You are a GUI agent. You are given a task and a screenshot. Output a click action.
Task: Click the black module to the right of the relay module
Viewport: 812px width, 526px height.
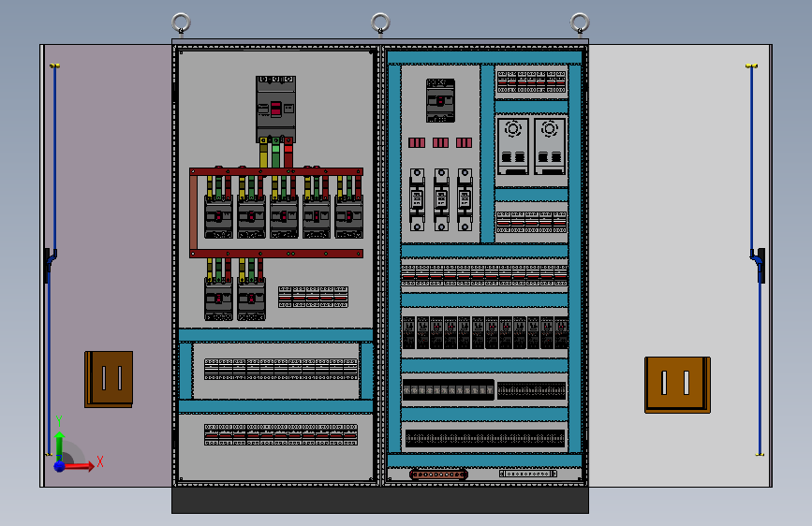[532, 390]
